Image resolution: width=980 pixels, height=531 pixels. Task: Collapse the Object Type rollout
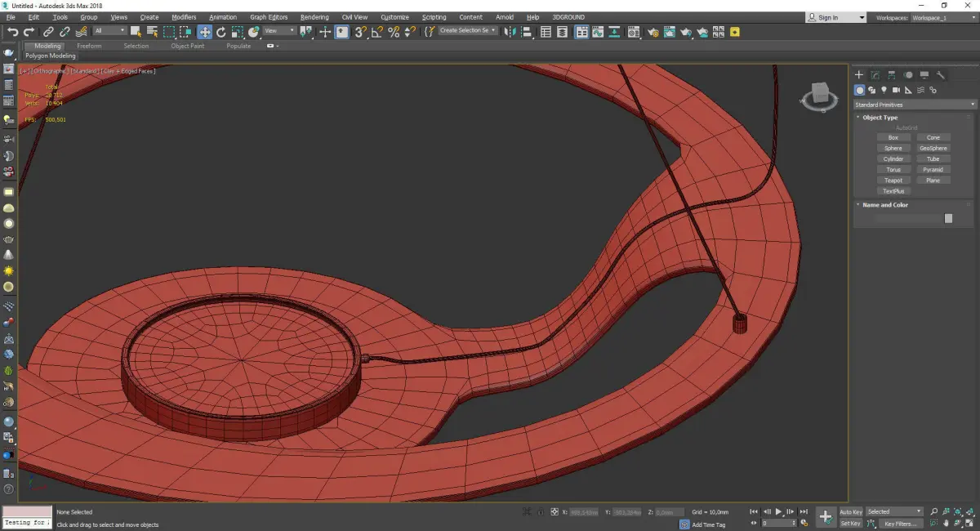(x=880, y=118)
